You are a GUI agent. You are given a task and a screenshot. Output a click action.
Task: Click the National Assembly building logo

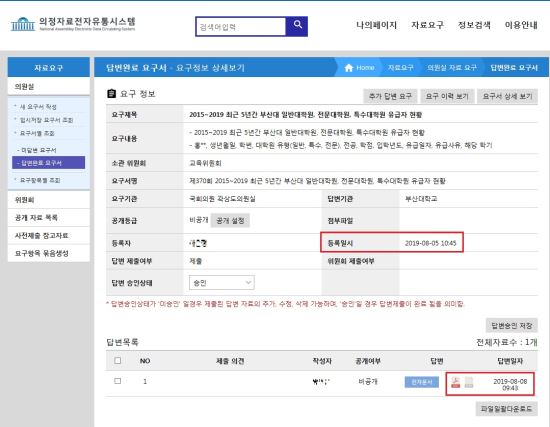click(23, 24)
